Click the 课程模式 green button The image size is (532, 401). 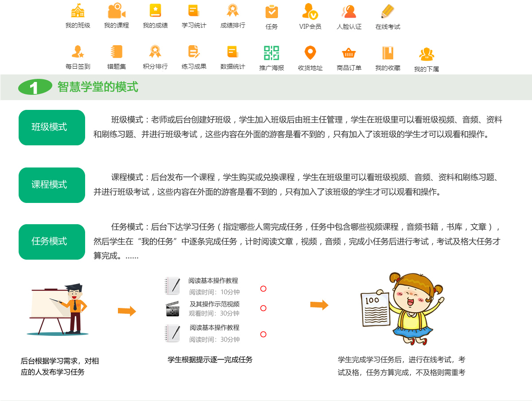[x=51, y=185]
